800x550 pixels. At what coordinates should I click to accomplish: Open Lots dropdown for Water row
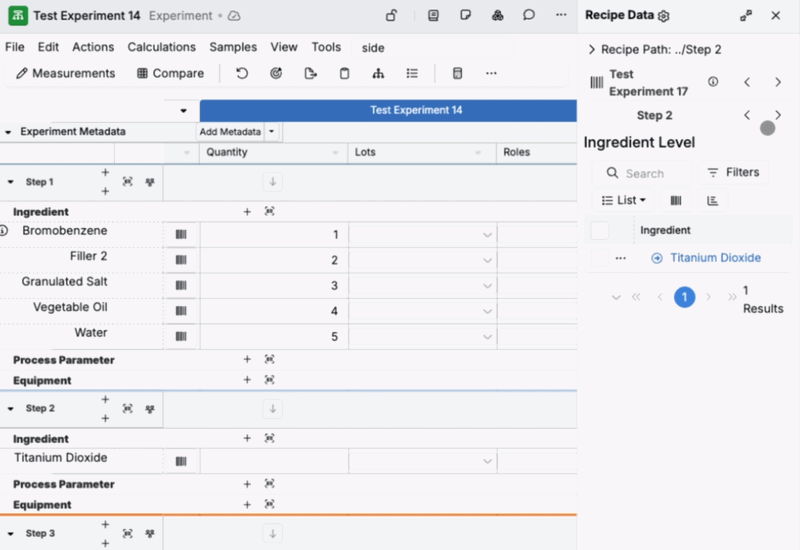[487, 337]
